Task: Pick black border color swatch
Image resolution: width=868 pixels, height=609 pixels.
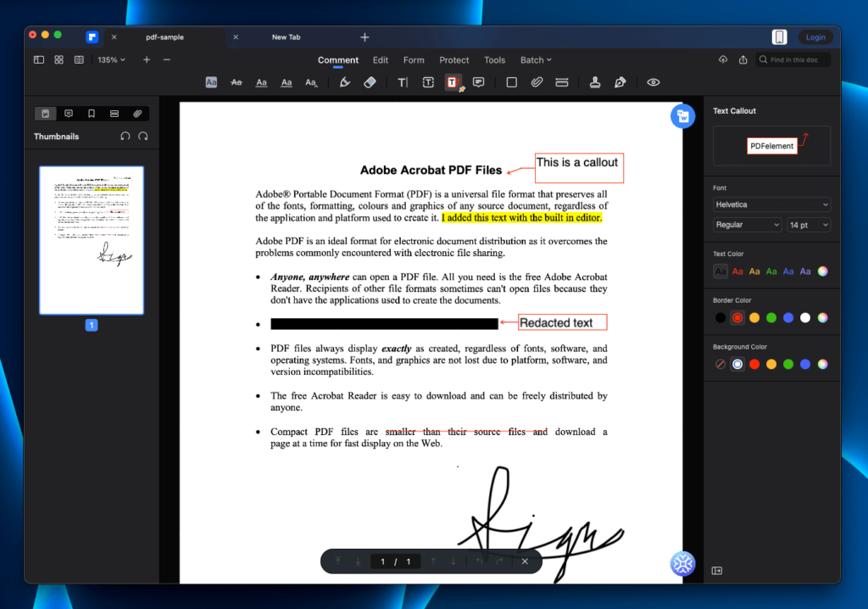Action: point(721,318)
